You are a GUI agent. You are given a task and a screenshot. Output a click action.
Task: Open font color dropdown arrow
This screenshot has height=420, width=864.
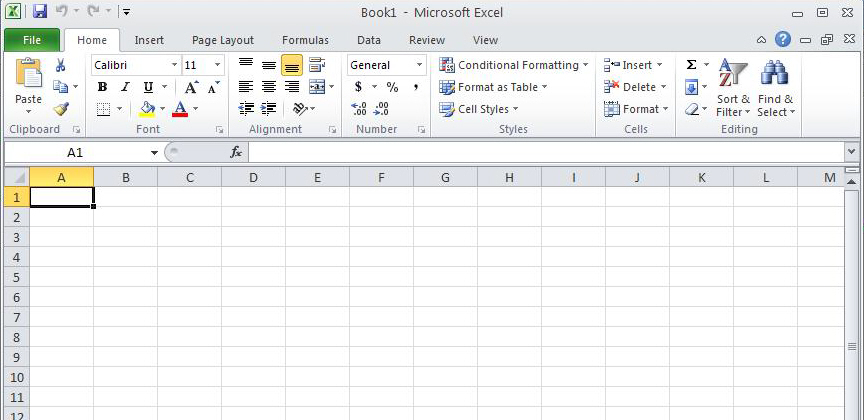coord(195,109)
